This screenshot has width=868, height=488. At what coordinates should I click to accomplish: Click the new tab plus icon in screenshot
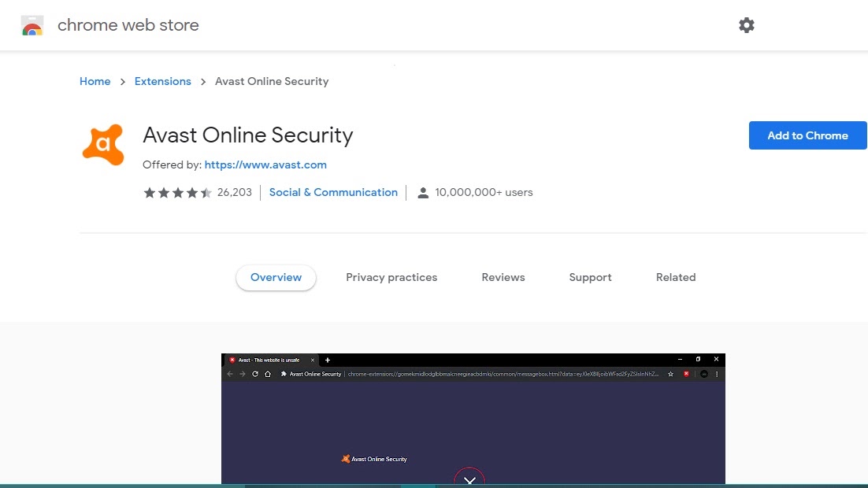(x=328, y=360)
